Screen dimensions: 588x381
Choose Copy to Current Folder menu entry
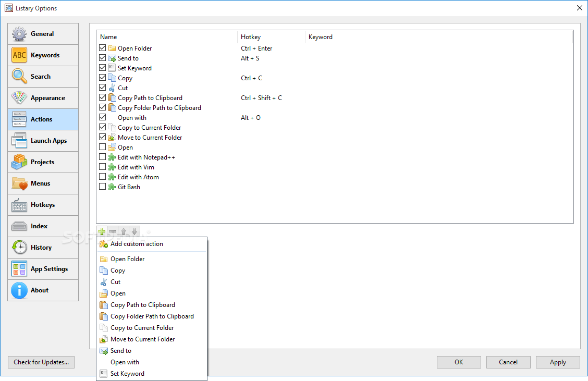(x=152, y=328)
